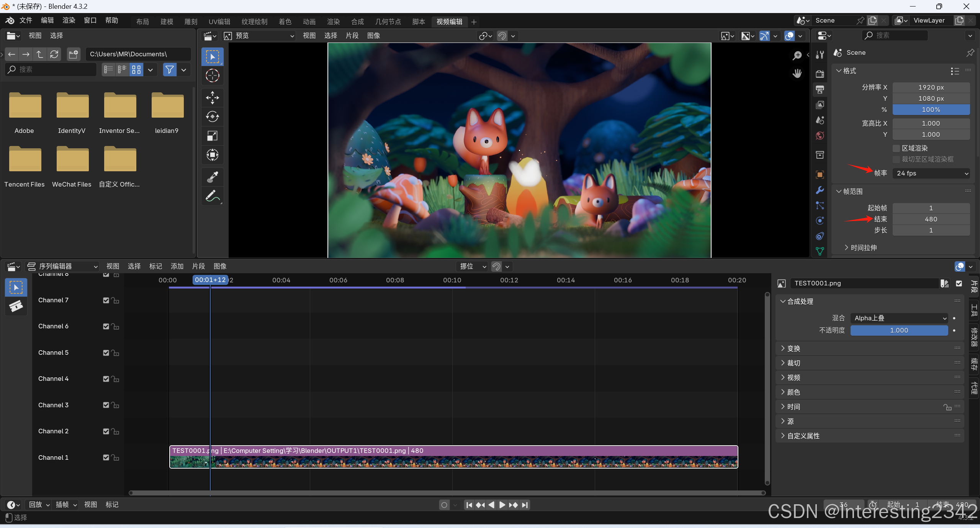This screenshot has height=528, width=980.
Task: Select the Blade cut tool in the sequencer
Action: [16, 306]
